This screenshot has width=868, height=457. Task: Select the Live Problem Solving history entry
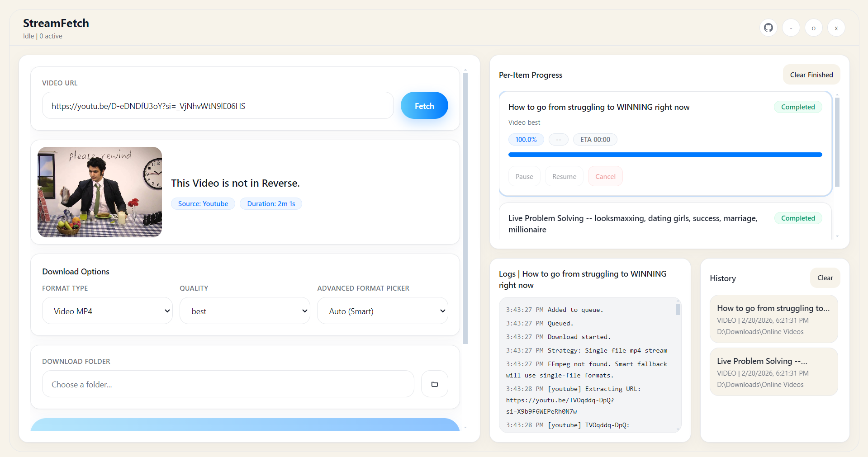pyautogui.click(x=773, y=372)
